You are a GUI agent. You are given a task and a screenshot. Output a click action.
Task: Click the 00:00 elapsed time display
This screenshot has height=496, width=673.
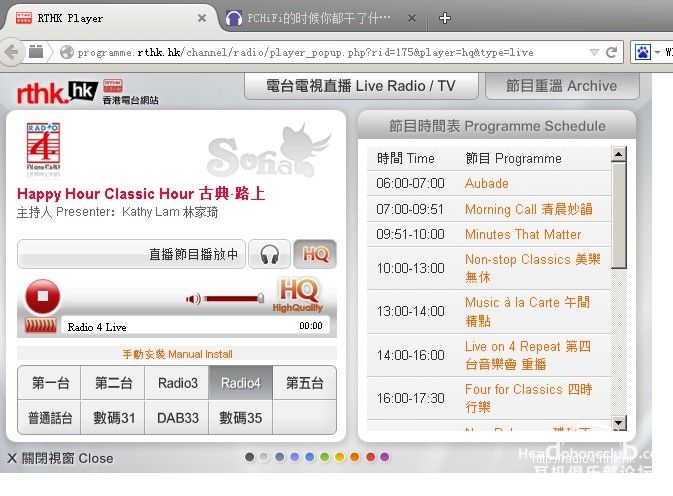click(x=311, y=326)
